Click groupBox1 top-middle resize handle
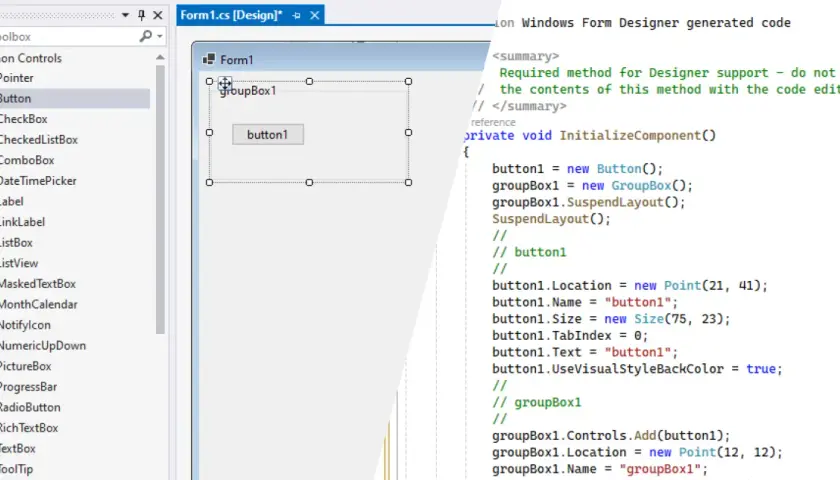840x480 pixels. click(x=309, y=81)
